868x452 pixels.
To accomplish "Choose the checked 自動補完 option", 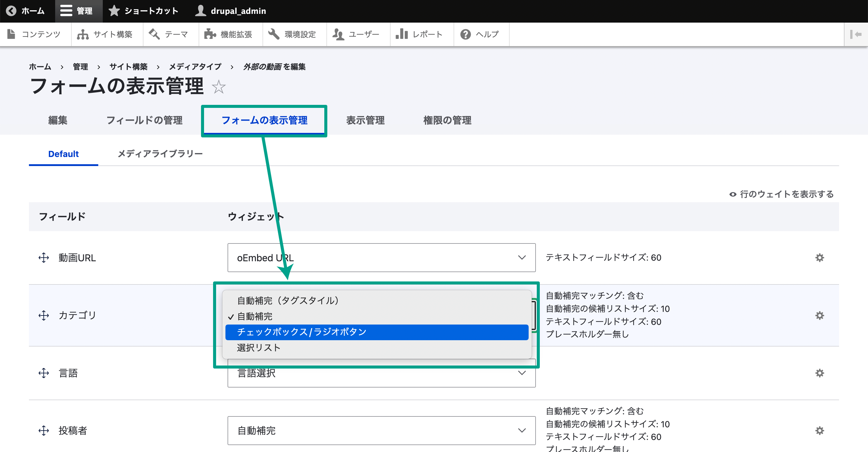I will click(377, 316).
